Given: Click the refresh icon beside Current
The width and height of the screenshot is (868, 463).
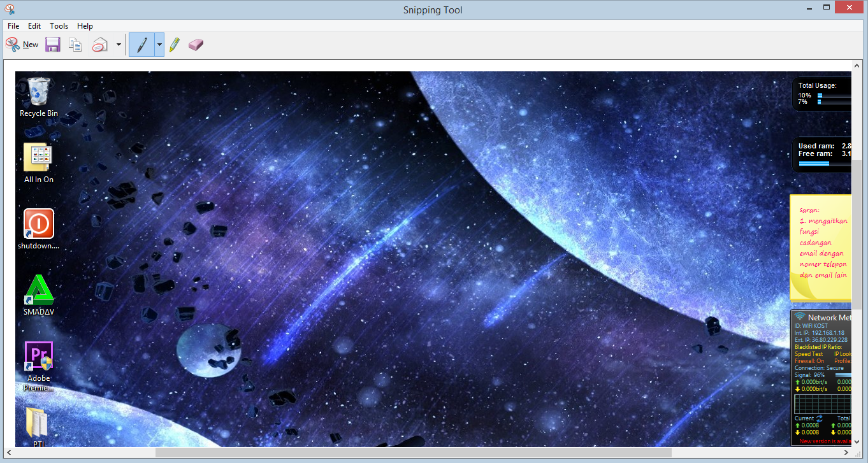Looking at the screenshot, I should click(x=820, y=418).
